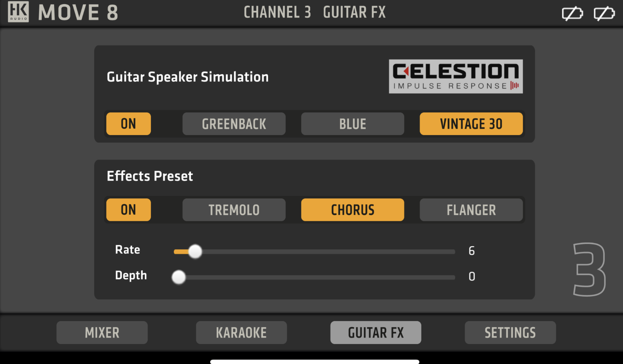Click the Celestion Impulse Response logo
623x364 pixels.
pos(456,76)
